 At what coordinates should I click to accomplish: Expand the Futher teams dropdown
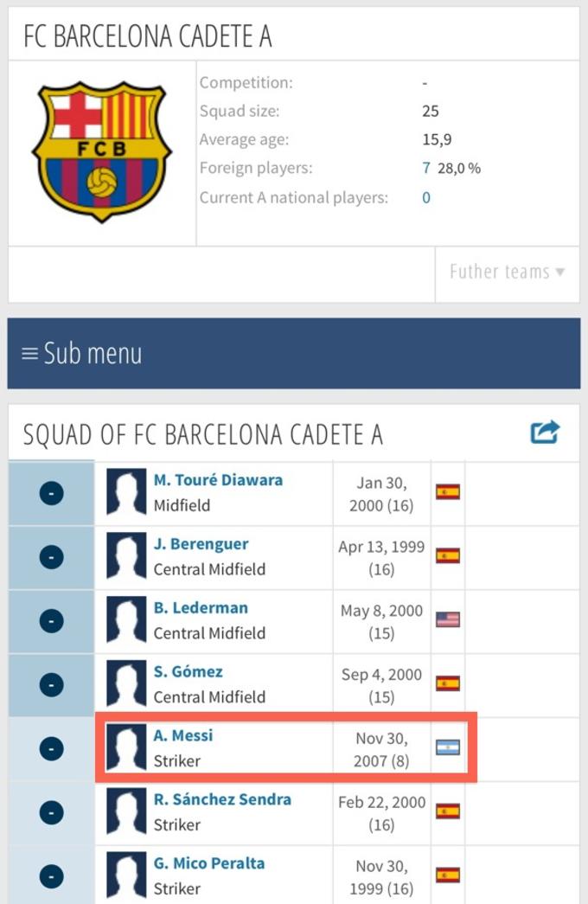click(508, 272)
